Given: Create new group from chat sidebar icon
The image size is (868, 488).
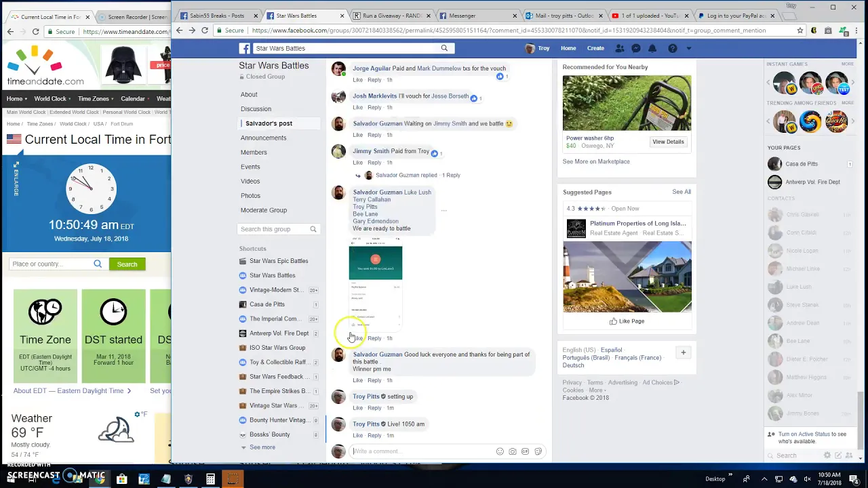Looking at the screenshot, I should click(x=849, y=455).
